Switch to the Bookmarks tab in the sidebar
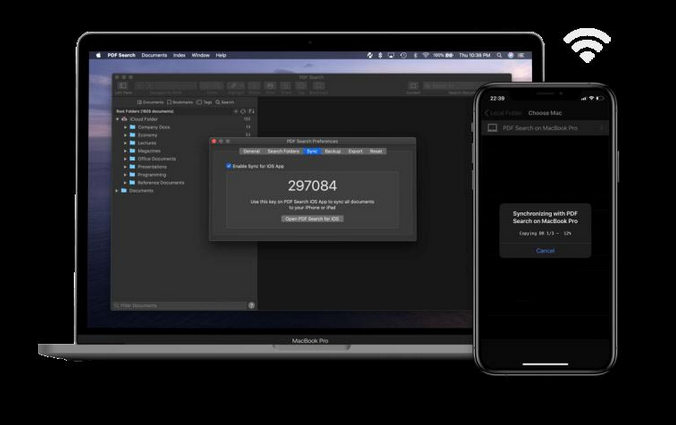The height and width of the screenshot is (425, 676). click(x=180, y=102)
